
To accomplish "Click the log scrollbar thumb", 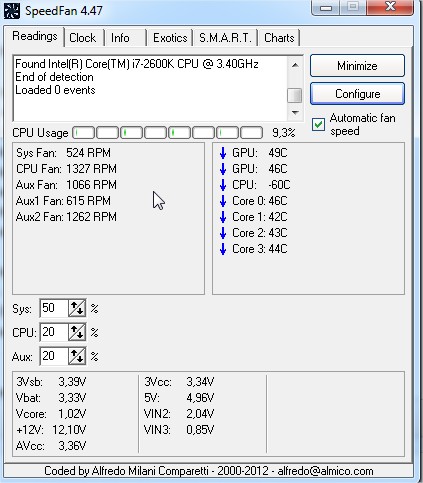I will (x=295, y=95).
